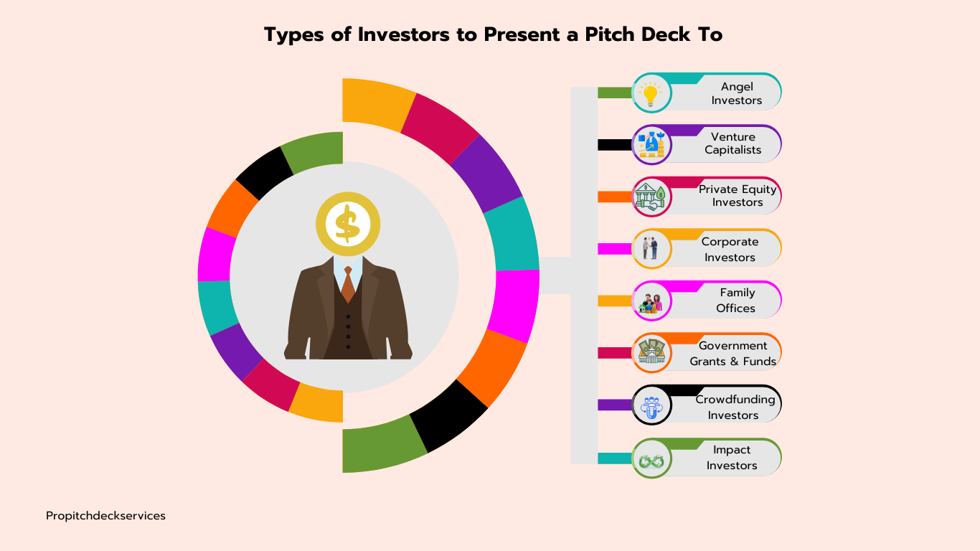
Task: Click the Impact Investors infinity icon
Action: 651,458
